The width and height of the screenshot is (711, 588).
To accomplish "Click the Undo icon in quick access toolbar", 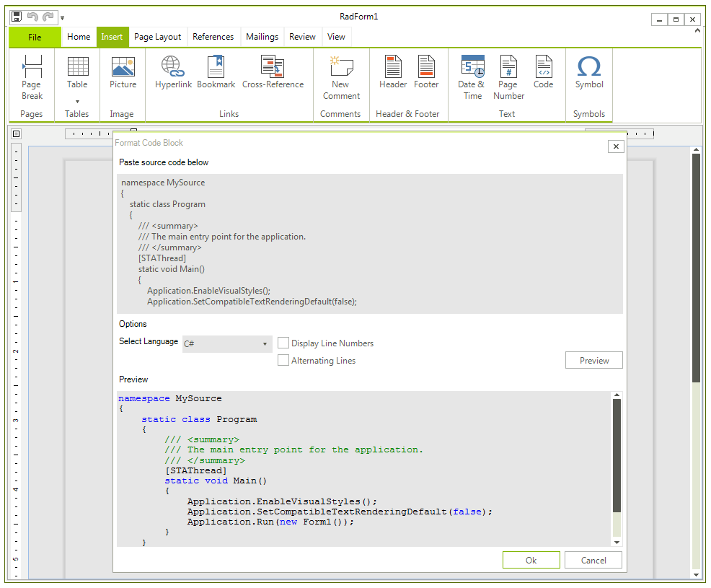I will (31, 15).
